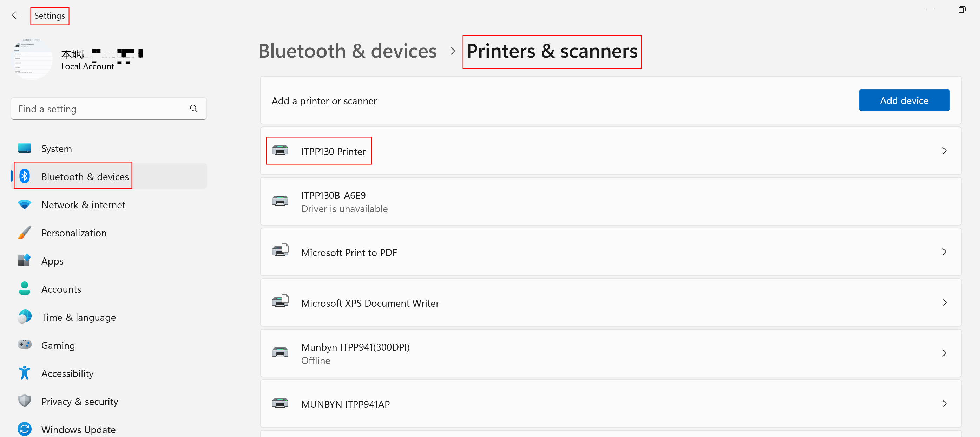
Task: Click the back arrow icon
Action: point(16,15)
